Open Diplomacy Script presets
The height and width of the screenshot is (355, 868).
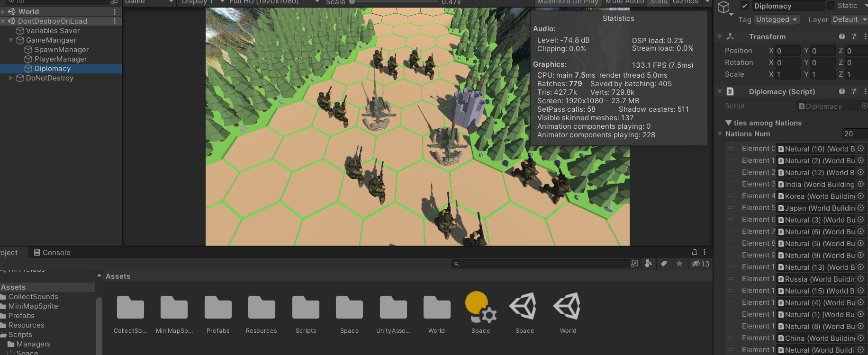tap(854, 92)
